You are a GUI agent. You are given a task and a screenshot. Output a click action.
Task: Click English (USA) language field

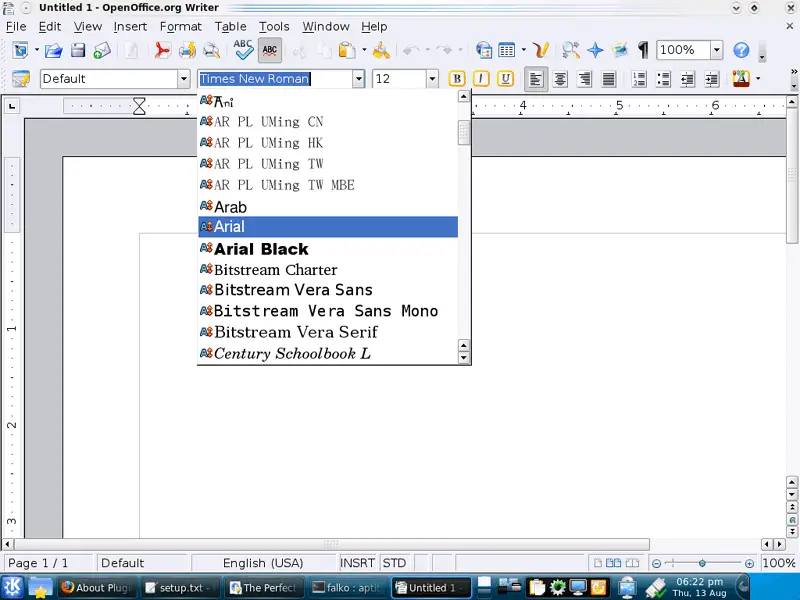pos(263,563)
